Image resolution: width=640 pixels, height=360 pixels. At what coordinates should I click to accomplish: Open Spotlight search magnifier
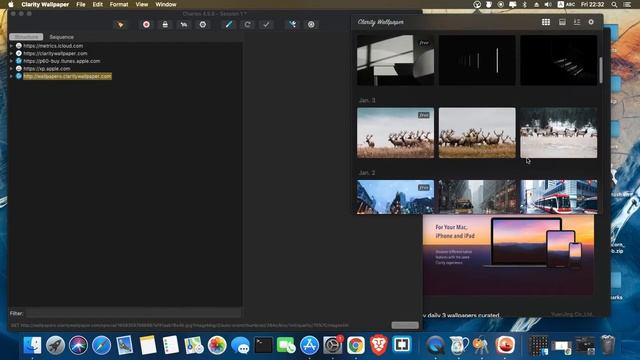(614, 4)
